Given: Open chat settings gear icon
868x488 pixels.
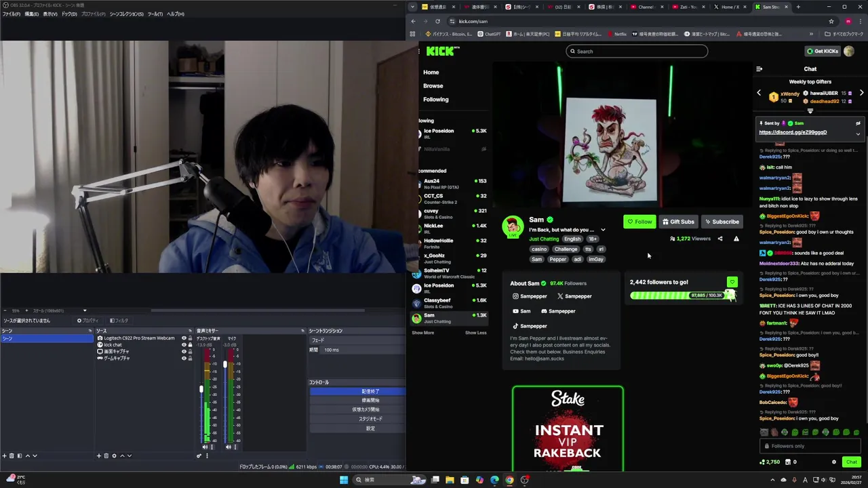Looking at the screenshot, I should coord(834,462).
